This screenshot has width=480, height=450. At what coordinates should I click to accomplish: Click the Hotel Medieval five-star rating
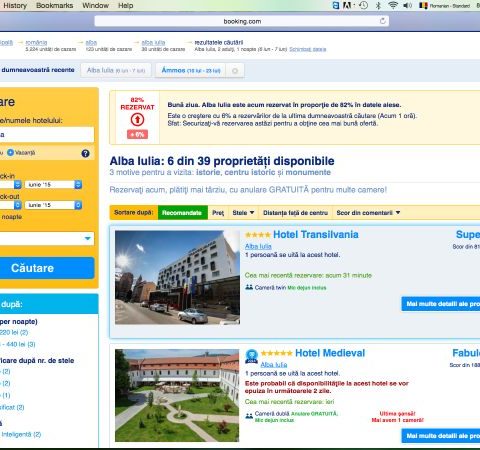[x=276, y=353]
